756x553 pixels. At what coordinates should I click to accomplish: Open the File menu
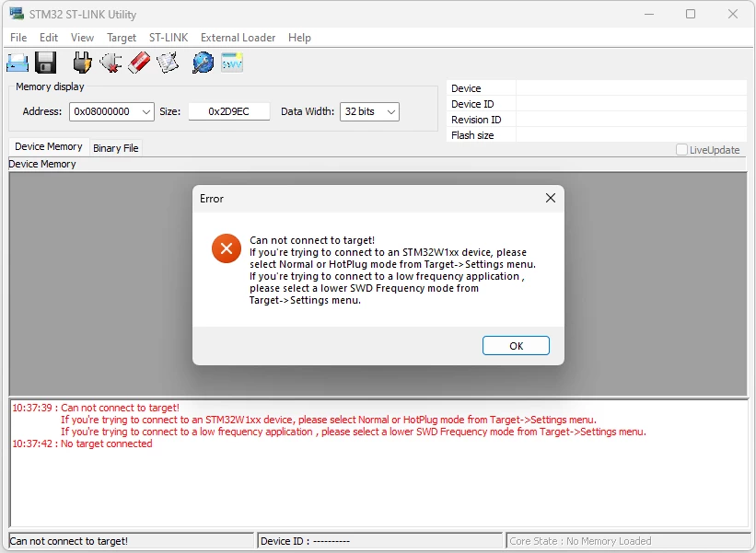click(x=18, y=38)
